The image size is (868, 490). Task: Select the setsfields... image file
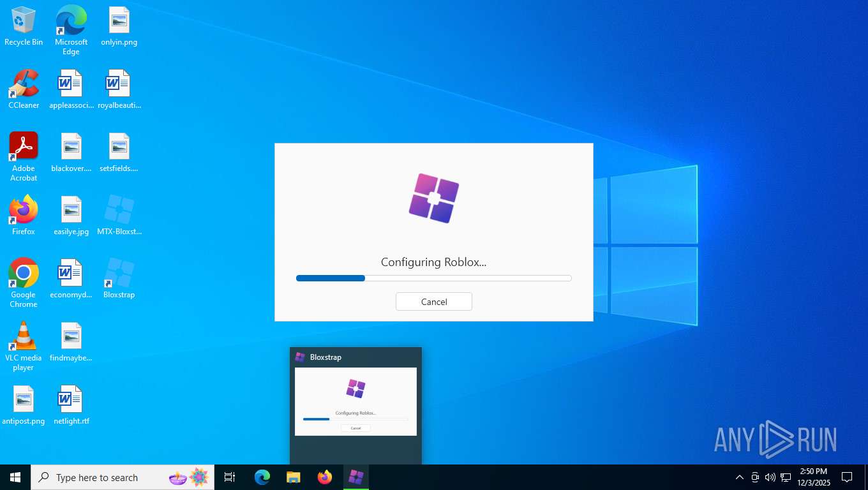coord(119,153)
